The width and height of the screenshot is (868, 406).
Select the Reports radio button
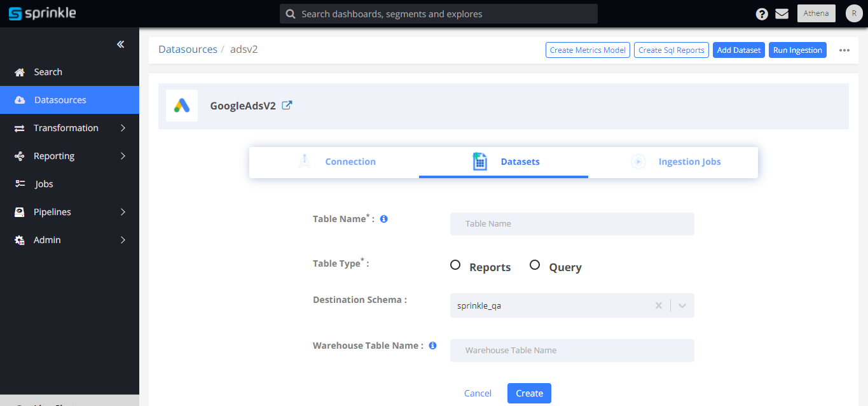pos(455,265)
